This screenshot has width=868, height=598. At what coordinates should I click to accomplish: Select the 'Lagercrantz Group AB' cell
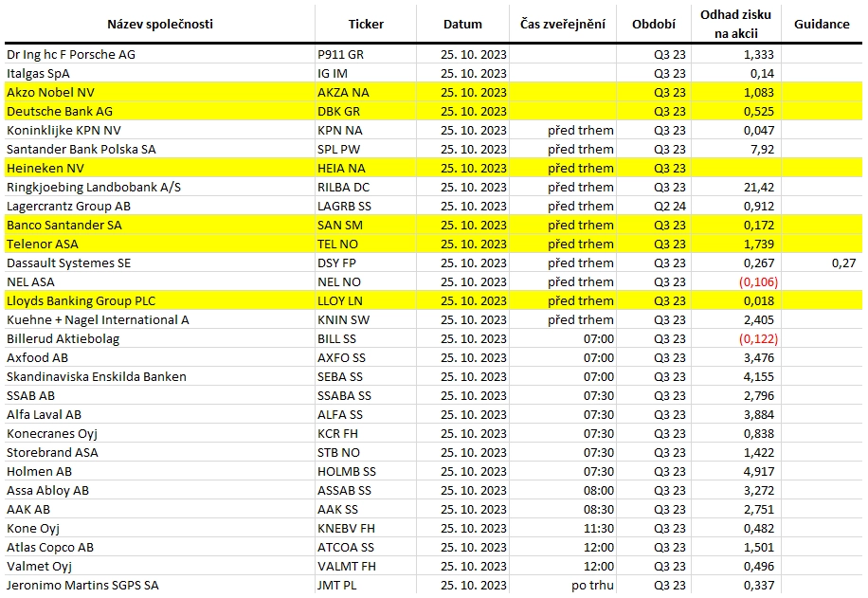pyautogui.click(x=160, y=206)
